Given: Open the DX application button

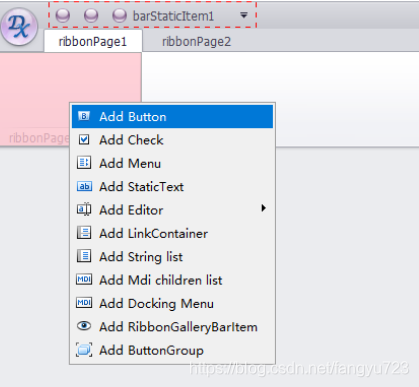Looking at the screenshot, I should [19, 26].
